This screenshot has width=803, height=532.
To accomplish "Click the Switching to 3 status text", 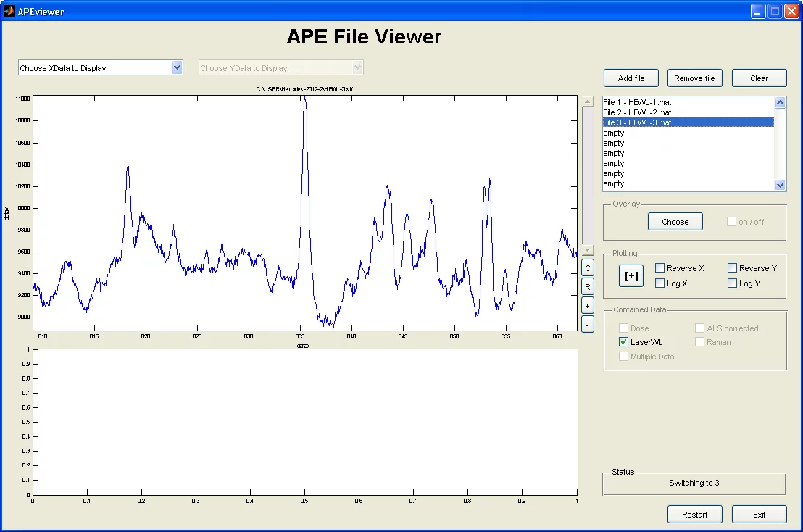I will point(694,483).
